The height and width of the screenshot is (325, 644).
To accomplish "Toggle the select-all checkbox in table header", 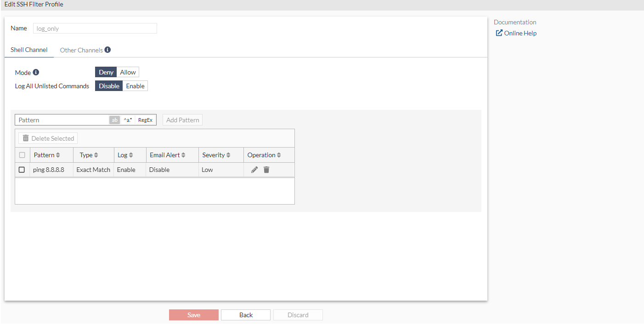I will (x=22, y=155).
